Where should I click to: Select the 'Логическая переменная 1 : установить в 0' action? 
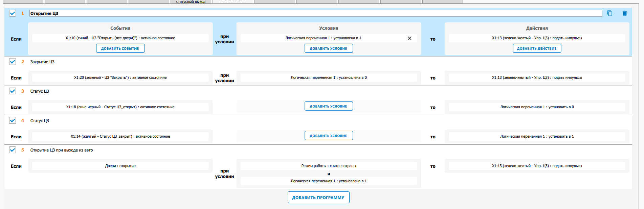pyautogui.click(x=537, y=107)
